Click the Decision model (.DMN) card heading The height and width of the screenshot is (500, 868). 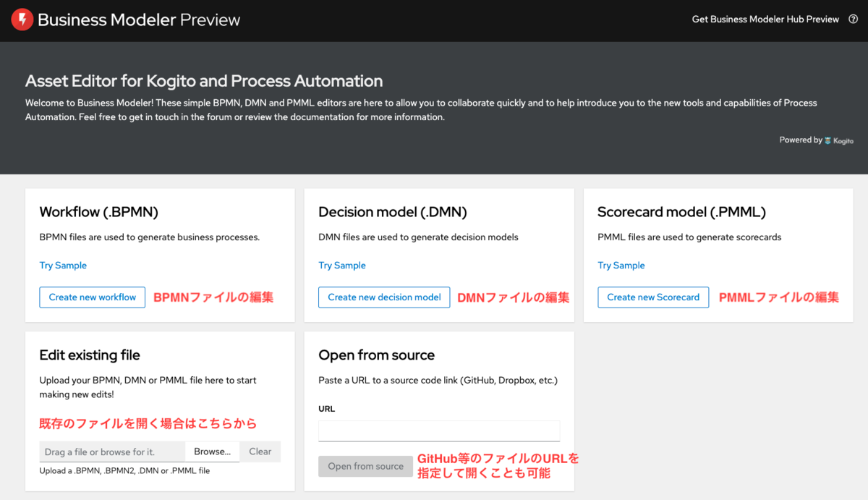393,212
